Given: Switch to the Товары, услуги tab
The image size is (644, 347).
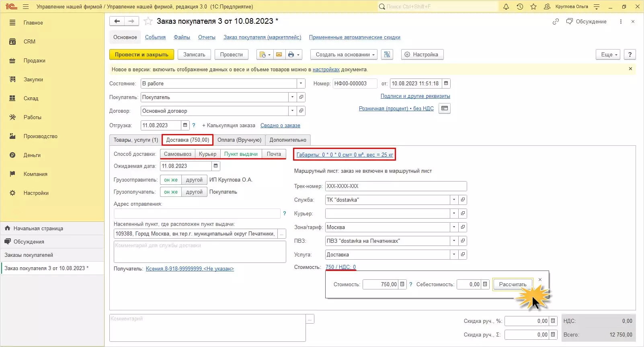Looking at the screenshot, I should point(135,140).
